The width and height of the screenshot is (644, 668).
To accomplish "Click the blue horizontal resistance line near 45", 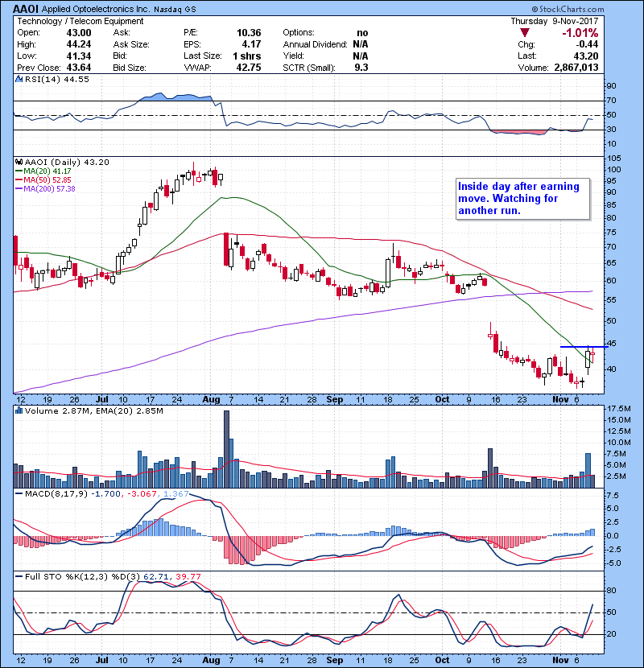I will (x=584, y=347).
